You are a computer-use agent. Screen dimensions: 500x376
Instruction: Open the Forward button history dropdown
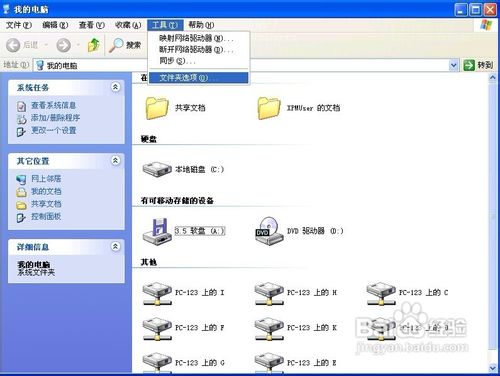[78, 45]
